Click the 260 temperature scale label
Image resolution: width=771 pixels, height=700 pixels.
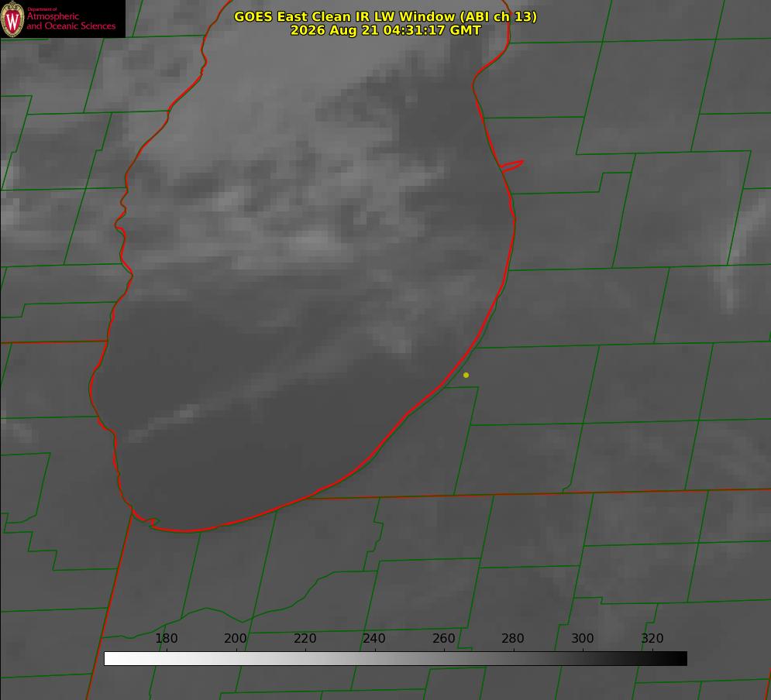tap(443, 638)
